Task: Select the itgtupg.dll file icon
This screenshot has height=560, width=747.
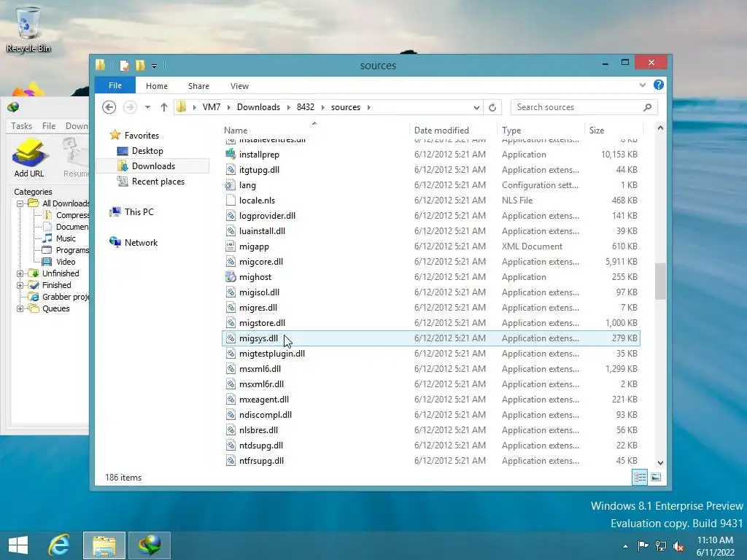Action: (x=231, y=169)
